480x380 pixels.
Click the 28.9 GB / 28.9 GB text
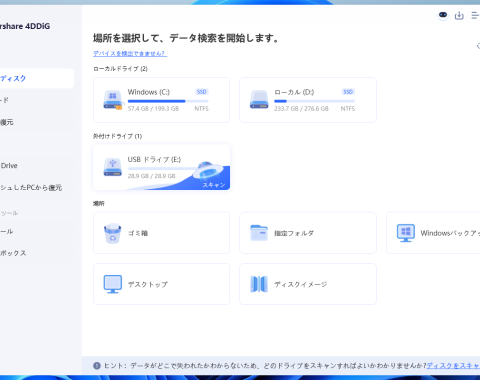point(151,176)
